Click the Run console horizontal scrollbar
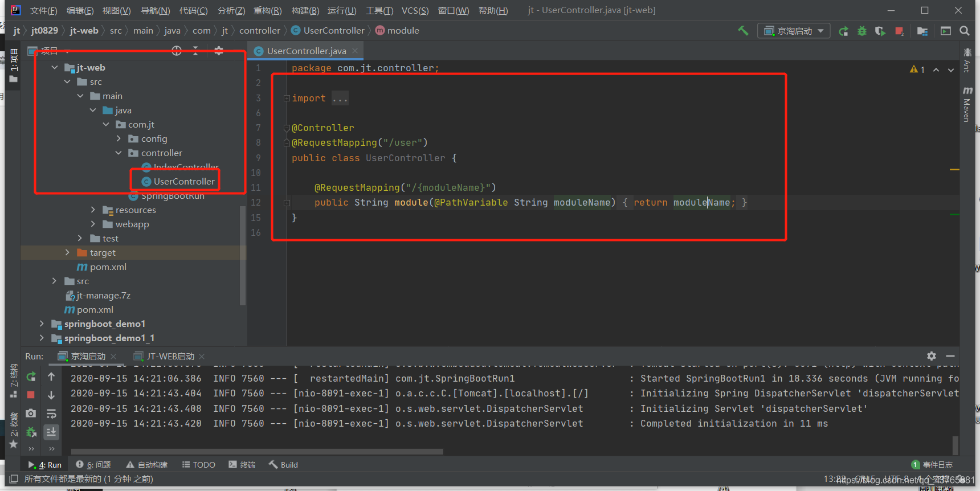The height and width of the screenshot is (491, 980). point(256,452)
